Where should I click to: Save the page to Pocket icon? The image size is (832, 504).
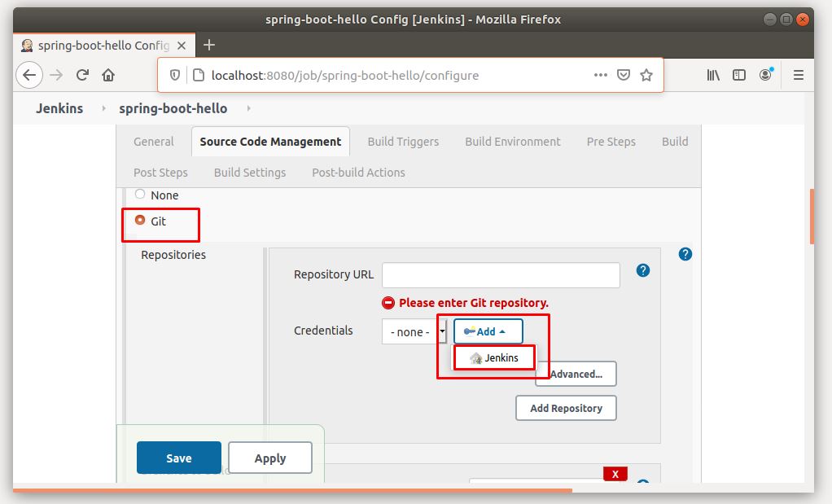623,74
